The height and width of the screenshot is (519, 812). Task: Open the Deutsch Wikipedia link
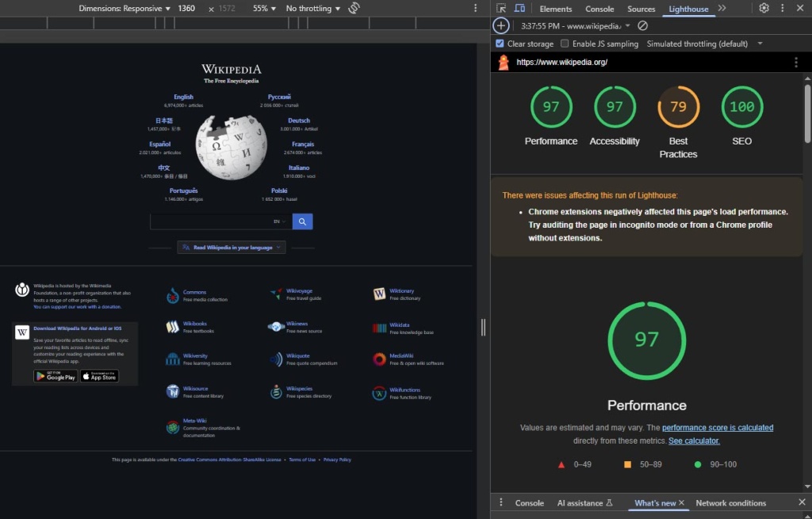[299, 121]
